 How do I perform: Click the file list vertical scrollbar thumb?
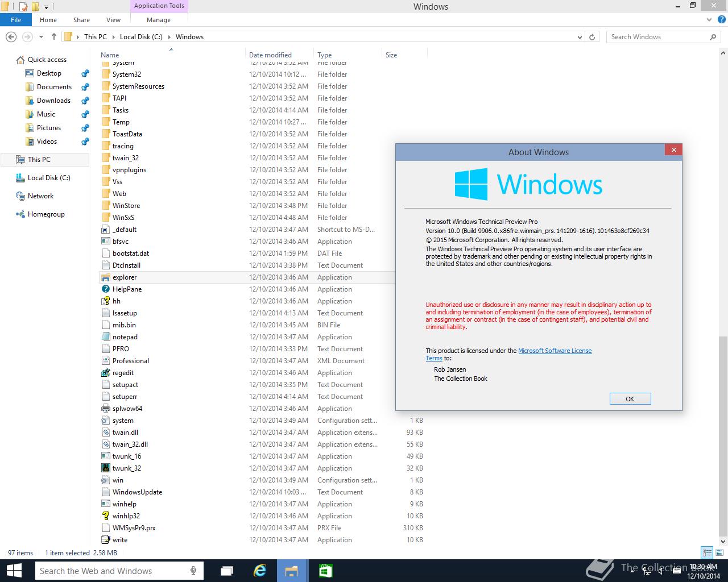pyautogui.click(x=723, y=436)
